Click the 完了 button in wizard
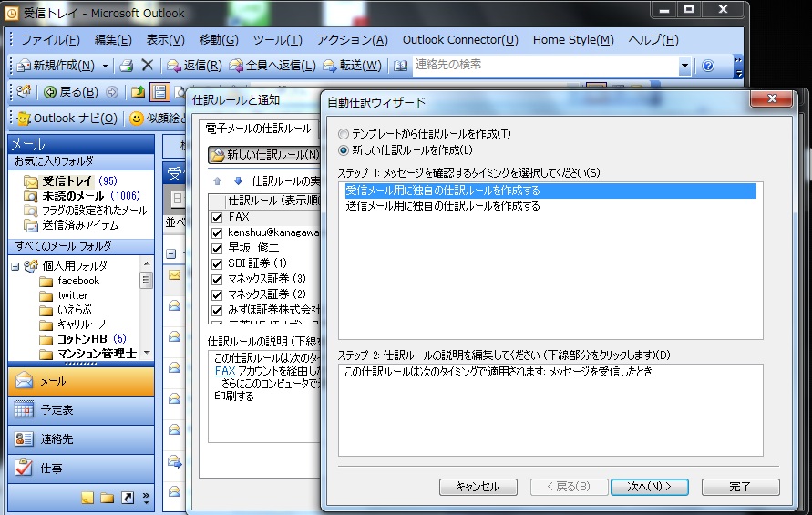 point(741,487)
